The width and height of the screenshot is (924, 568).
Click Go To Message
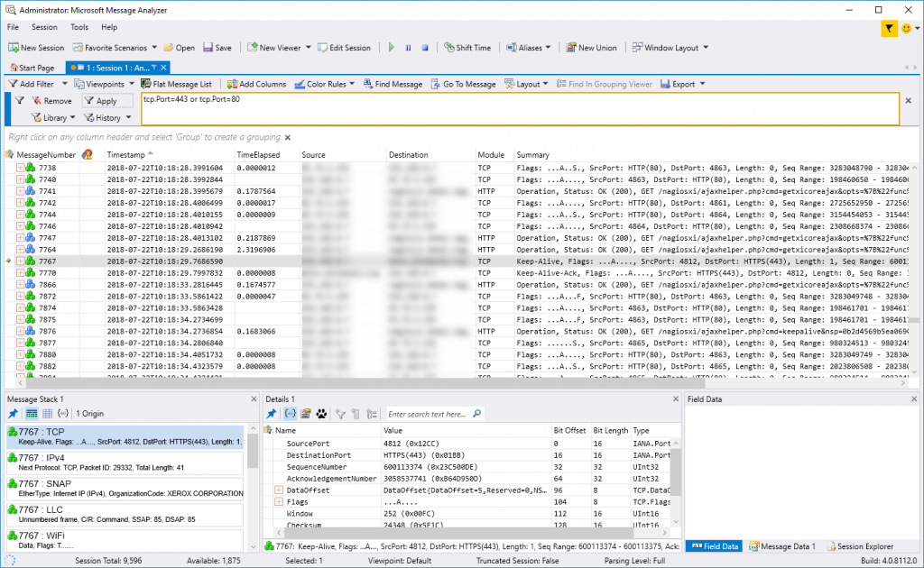463,84
